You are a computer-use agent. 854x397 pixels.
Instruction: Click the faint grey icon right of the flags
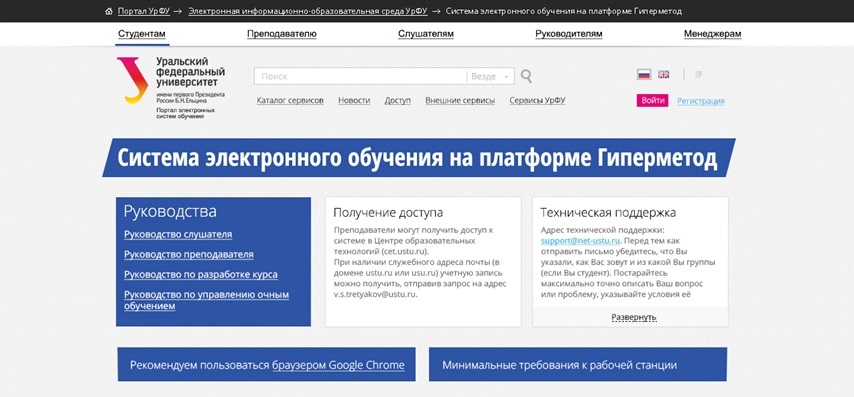pyautogui.click(x=699, y=75)
